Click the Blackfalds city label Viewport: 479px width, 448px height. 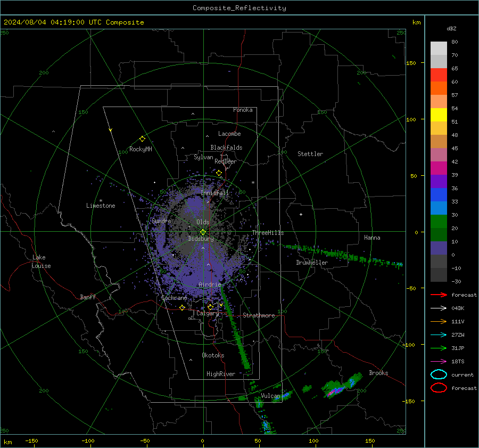pos(226,148)
